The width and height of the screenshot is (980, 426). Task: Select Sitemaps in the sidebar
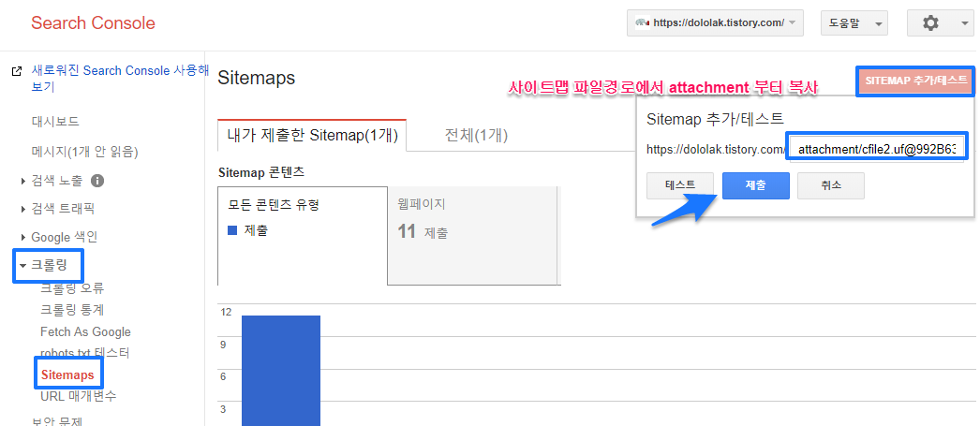point(67,375)
